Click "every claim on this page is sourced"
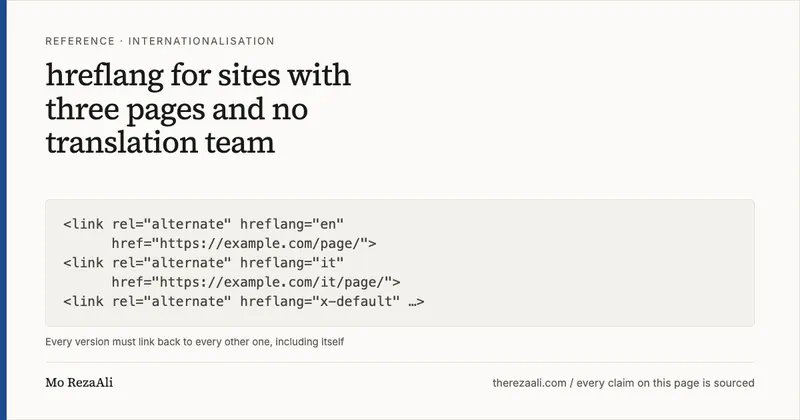Image resolution: width=800 pixels, height=420 pixels. tap(665, 383)
